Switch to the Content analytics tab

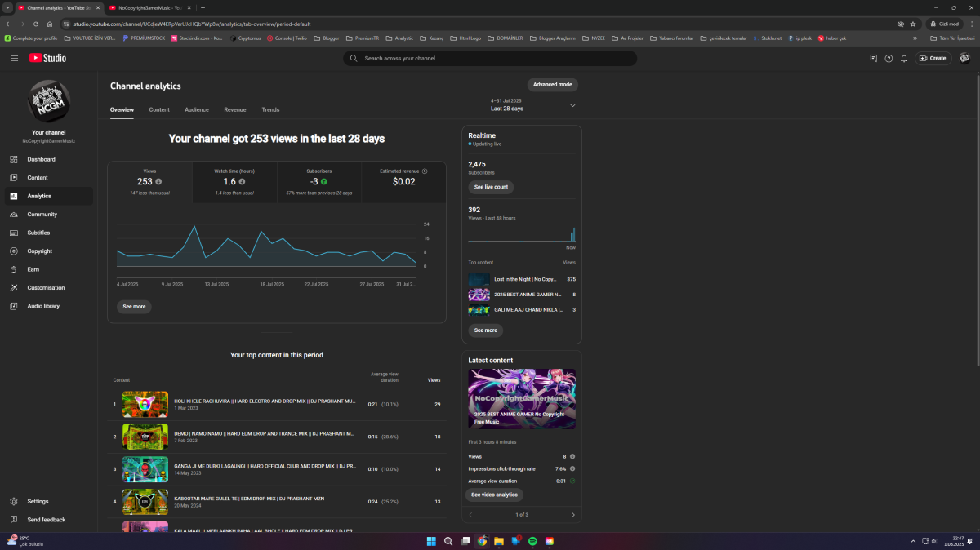click(x=159, y=109)
